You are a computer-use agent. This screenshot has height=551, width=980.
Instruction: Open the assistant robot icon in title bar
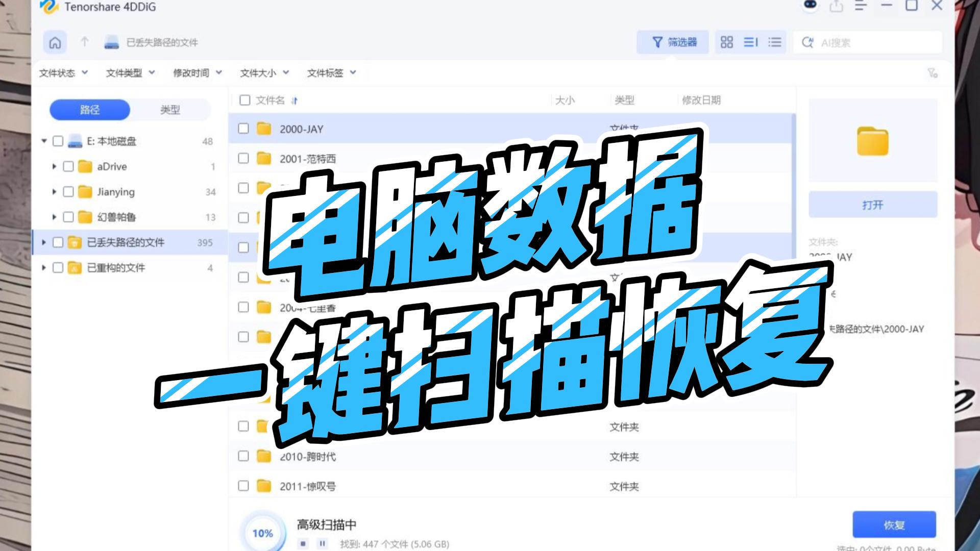coord(810,6)
